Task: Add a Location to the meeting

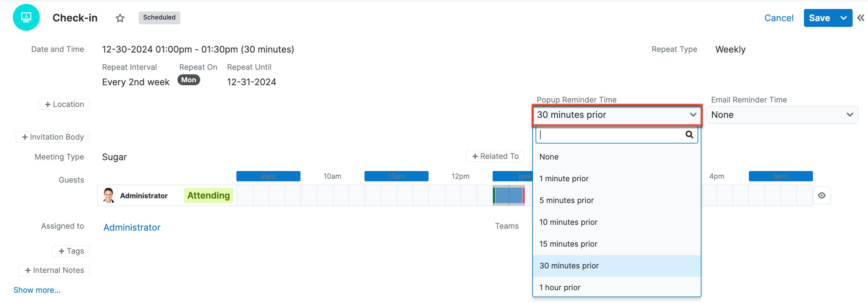Action: (64, 104)
